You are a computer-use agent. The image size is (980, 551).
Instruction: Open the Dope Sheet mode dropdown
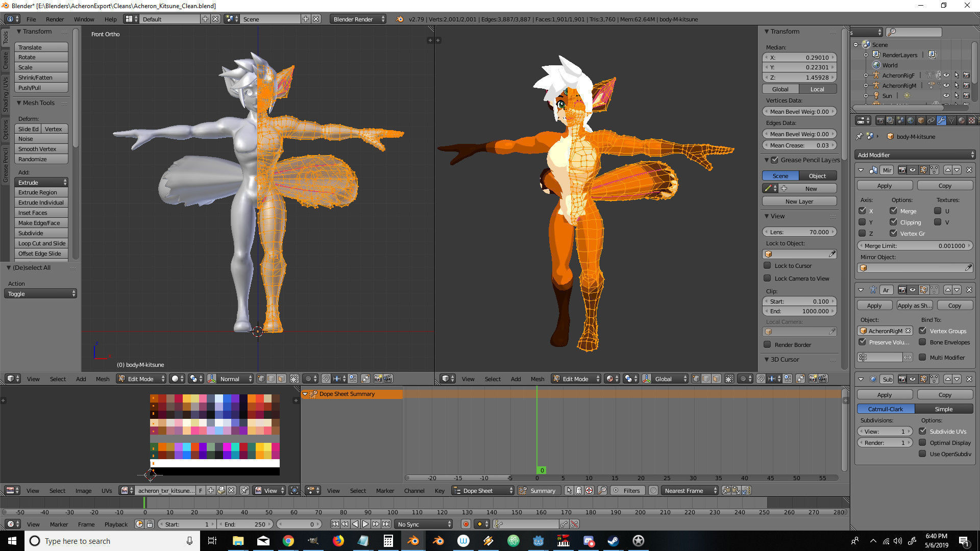(x=483, y=490)
